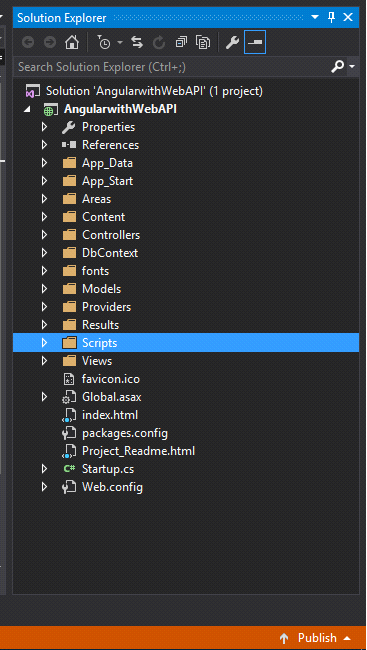Open the Pending Changes Filter dropdown arrow
367x650 pixels.
point(120,43)
